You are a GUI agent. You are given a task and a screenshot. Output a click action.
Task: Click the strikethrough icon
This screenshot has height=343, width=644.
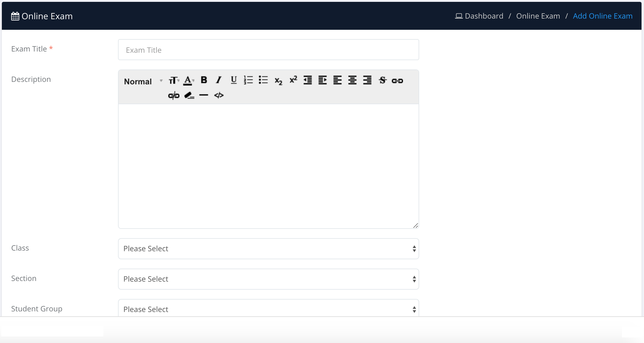tap(383, 80)
